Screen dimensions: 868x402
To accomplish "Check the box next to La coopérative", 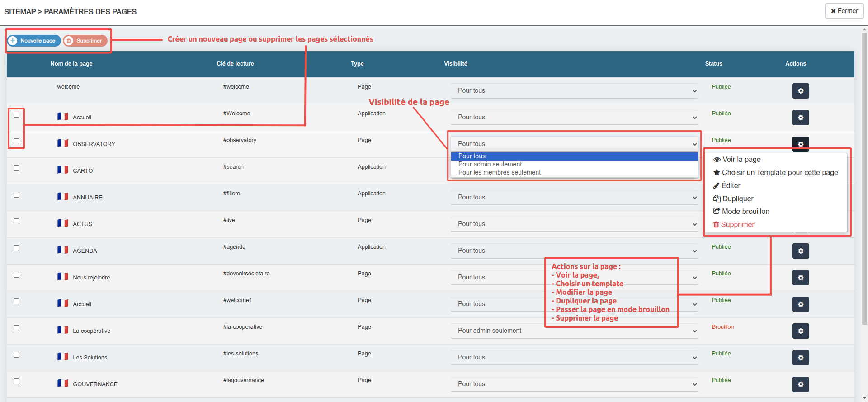I will (x=17, y=328).
